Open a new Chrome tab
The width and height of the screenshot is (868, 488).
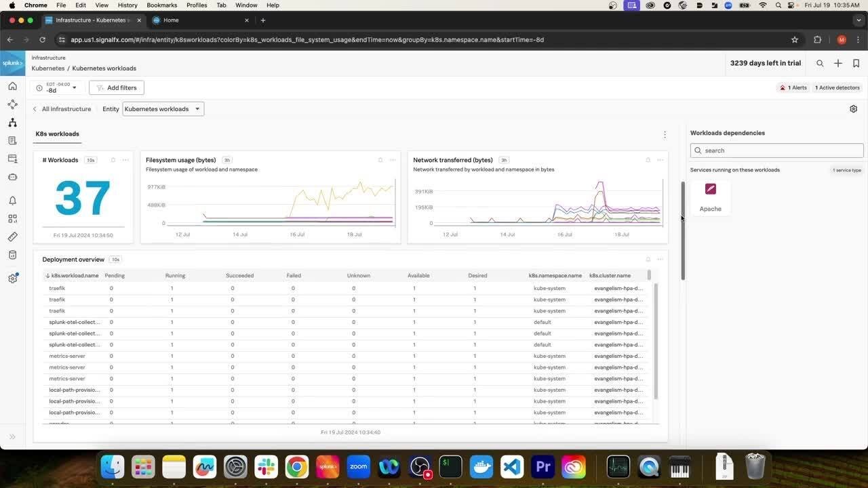tap(263, 20)
